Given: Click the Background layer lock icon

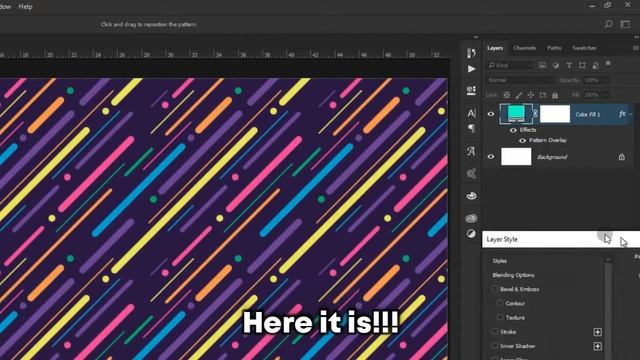Looking at the screenshot, I should tap(622, 157).
